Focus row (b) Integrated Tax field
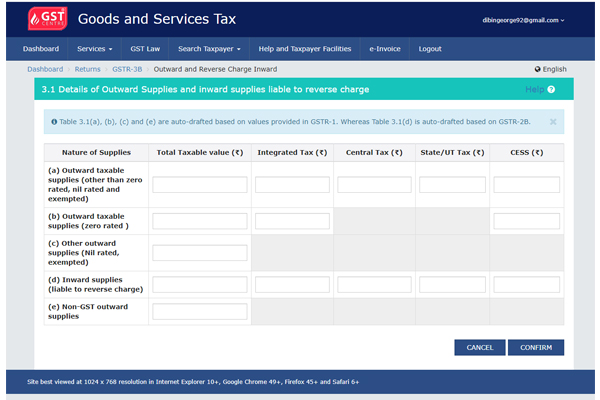The image size is (600, 400). coord(292,221)
